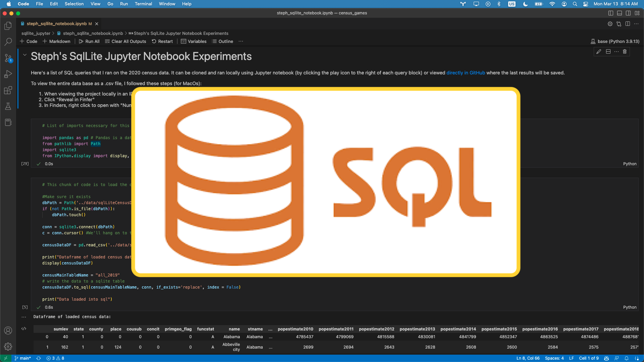644x362 pixels.
Task: Toggle the Outline view in notebook toolbar
Action: coord(222,41)
